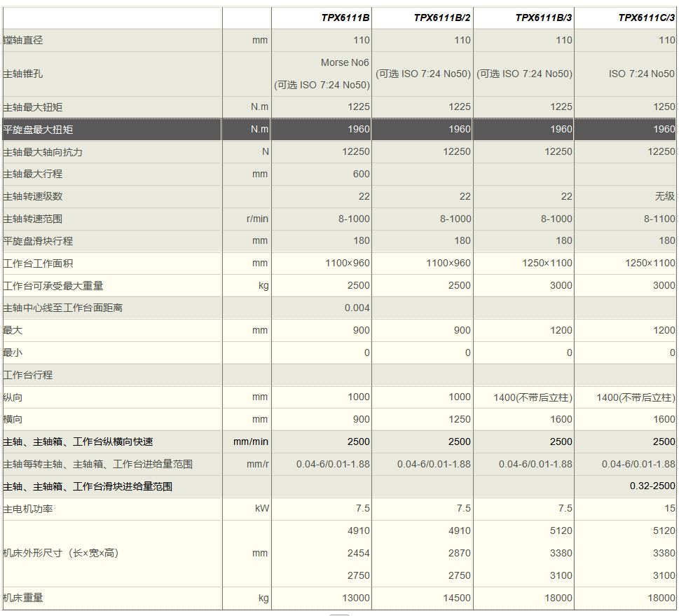Image resolution: width=679 pixels, height=616 pixels.
Task: Select the 工作台行程 row label
Action: click(28, 375)
